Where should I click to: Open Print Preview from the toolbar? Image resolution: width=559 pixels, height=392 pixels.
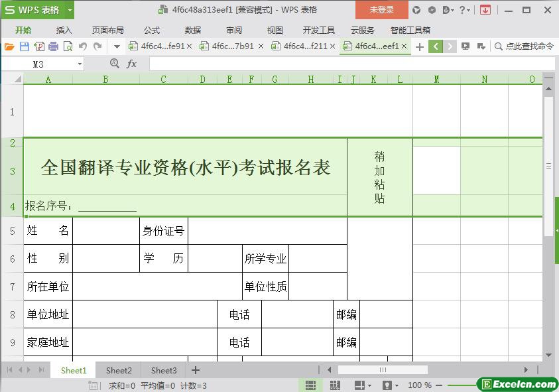point(68,46)
